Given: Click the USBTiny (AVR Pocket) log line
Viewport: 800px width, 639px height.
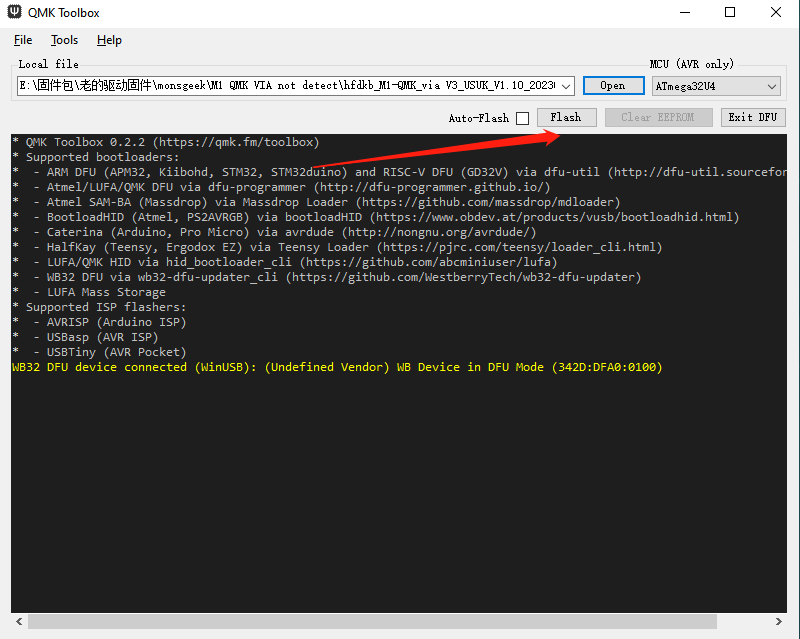Looking at the screenshot, I should pos(99,352).
